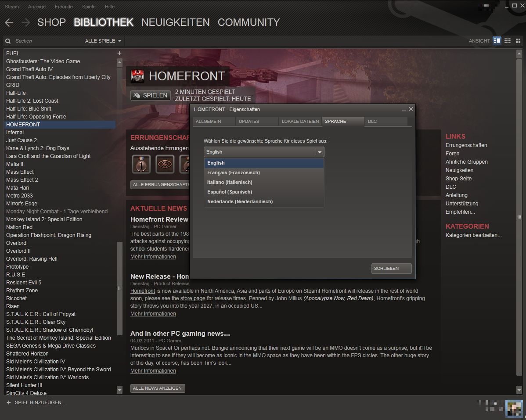The height and width of the screenshot is (420, 526).
Task: Go back with the left arrow
Action: [x=9, y=22]
